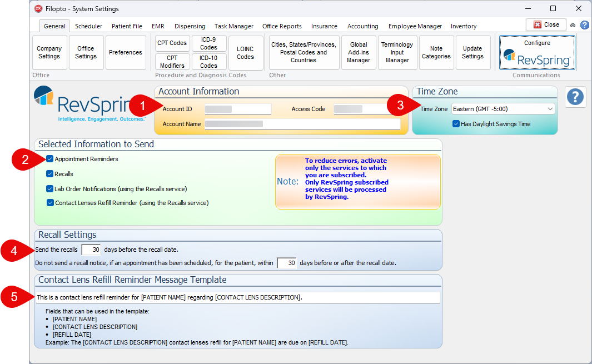Toggle the Recalls checkbox

[50, 174]
